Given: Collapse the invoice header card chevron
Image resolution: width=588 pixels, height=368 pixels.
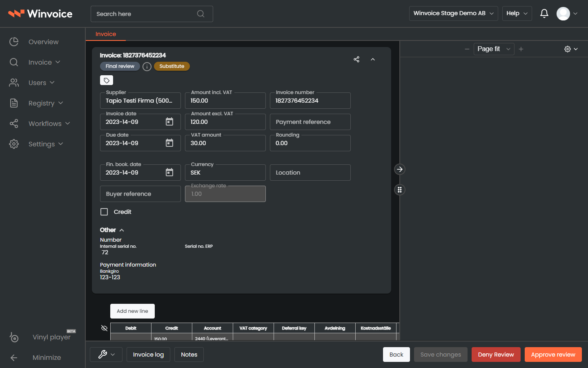Looking at the screenshot, I should click(x=373, y=59).
